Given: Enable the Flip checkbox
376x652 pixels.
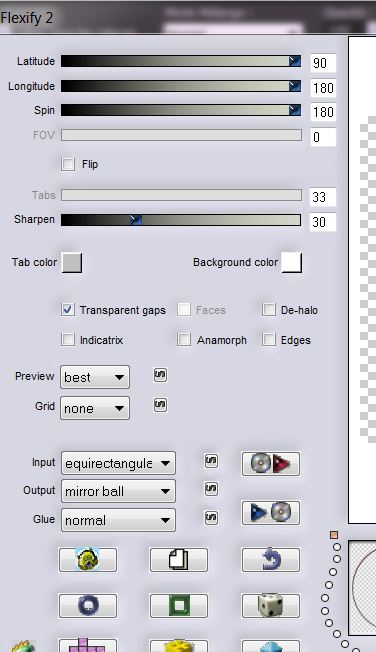Looking at the screenshot, I should (68, 164).
